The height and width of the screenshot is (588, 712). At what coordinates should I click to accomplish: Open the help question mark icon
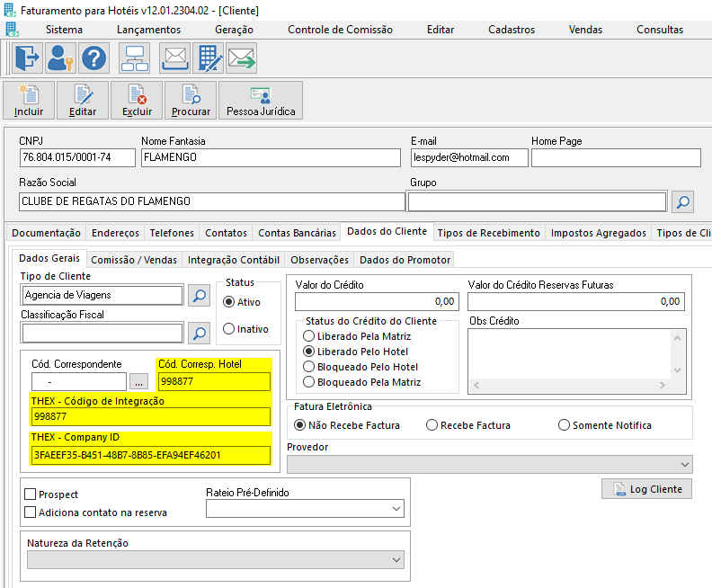click(x=94, y=58)
